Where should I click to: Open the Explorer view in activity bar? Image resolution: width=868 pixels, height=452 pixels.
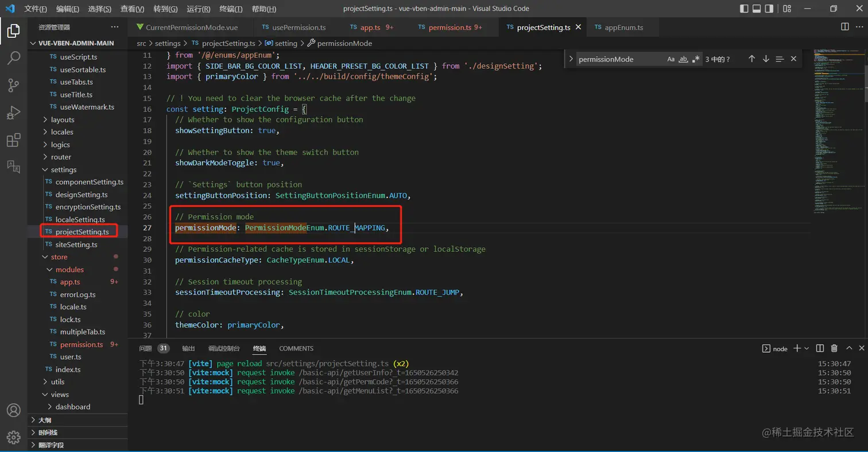[x=14, y=31]
